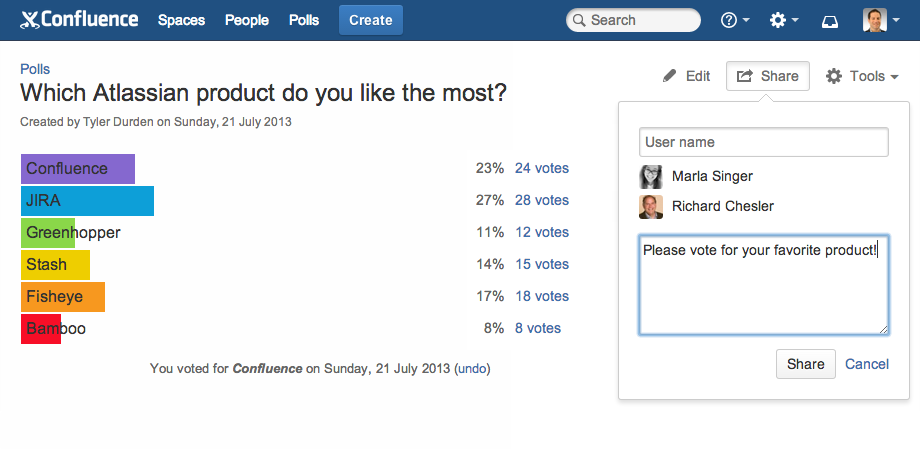This screenshot has width=920, height=450.
Task: Open the People menu item
Action: click(247, 20)
